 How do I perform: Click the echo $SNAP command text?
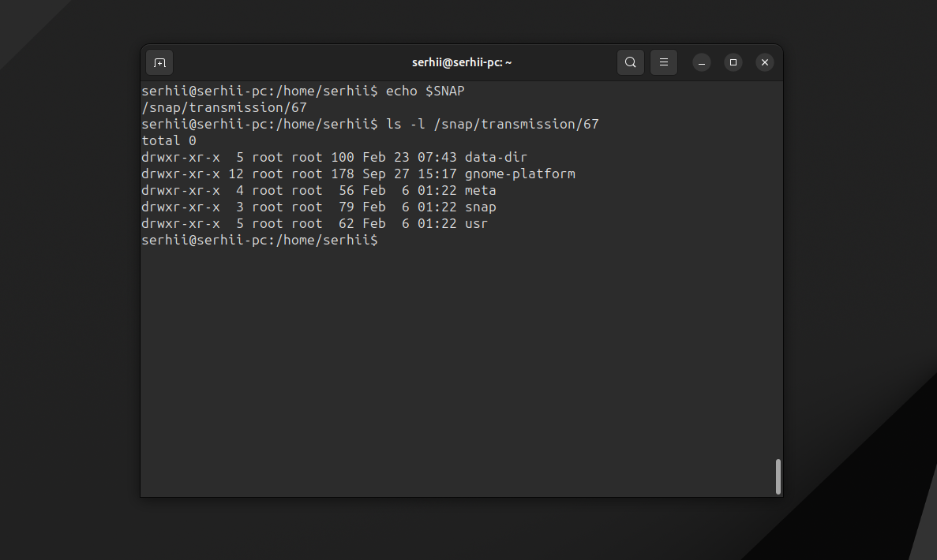pos(425,91)
